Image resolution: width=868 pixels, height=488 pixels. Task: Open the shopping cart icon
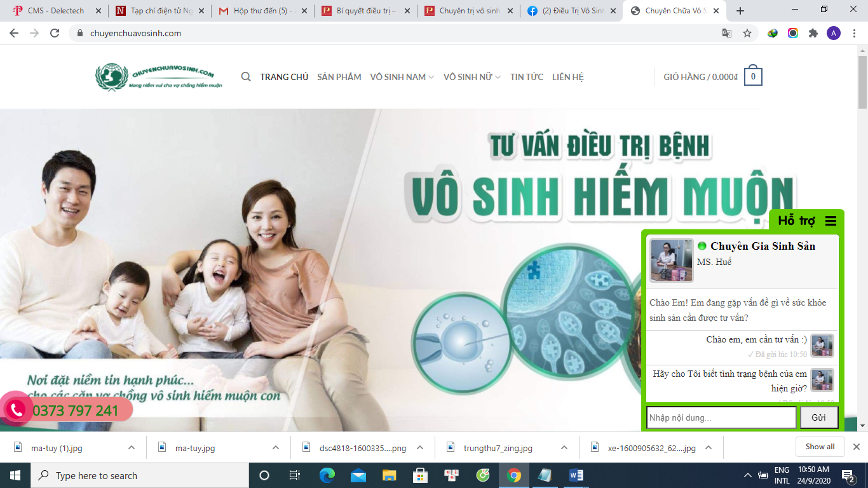[753, 77]
